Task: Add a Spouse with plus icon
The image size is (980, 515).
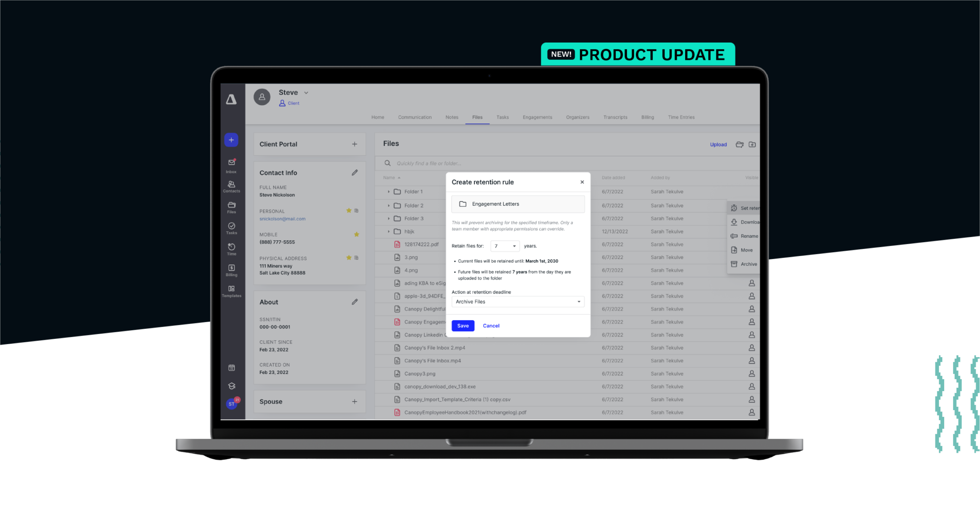Action: click(355, 402)
